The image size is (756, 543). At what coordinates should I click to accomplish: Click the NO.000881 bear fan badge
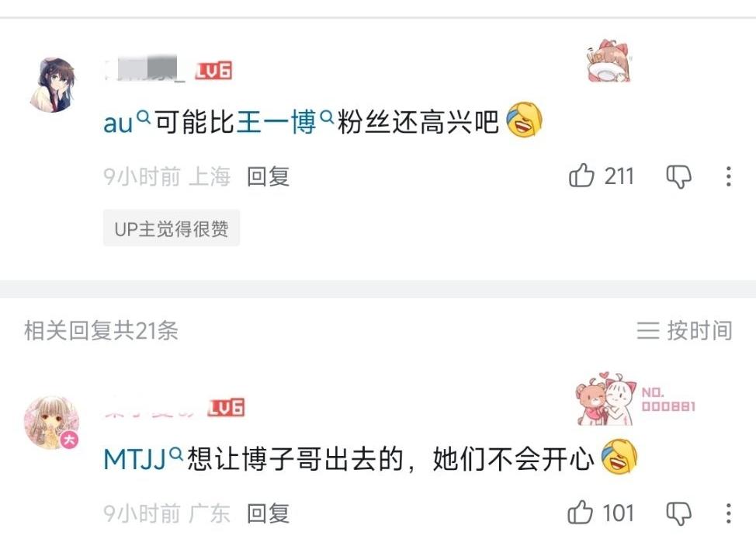pyautogui.click(x=636, y=399)
